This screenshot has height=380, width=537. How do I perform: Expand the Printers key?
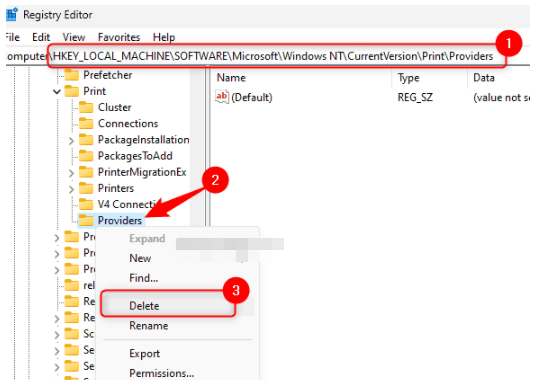point(71,189)
